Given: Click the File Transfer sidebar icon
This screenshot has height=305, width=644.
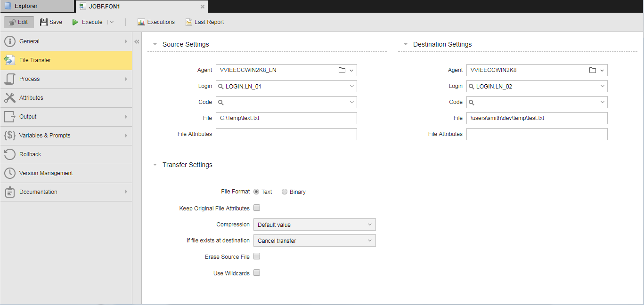Looking at the screenshot, I should click(10, 60).
